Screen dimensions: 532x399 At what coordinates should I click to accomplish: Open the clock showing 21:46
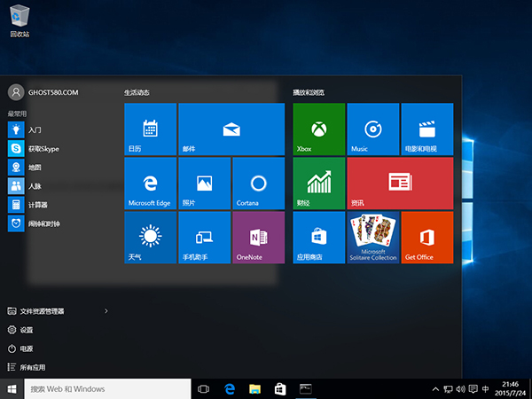tap(511, 389)
